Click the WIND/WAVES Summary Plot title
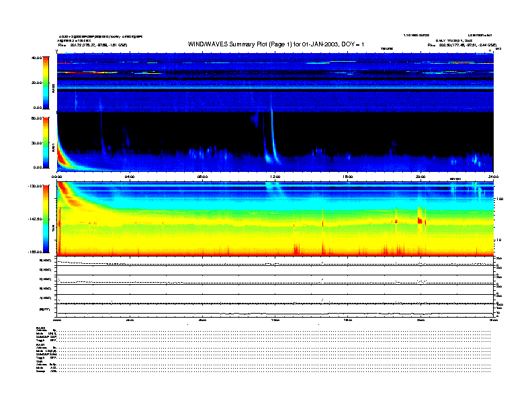The height and width of the screenshot is (411, 532). click(276, 44)
